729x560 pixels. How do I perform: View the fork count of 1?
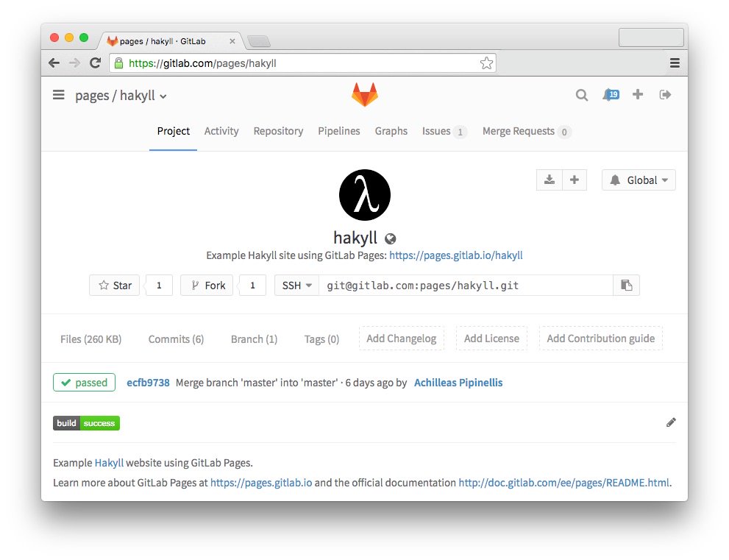tap(252, 285)
